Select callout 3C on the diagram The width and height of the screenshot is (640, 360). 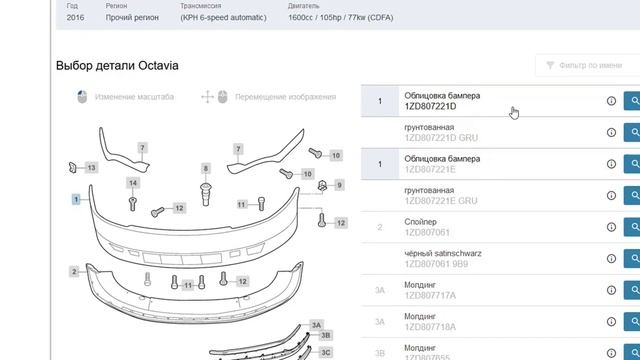coord(325,352)
